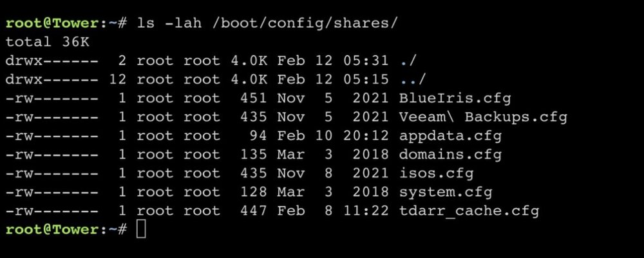
Task: Click the 451 file size value
Action: (253, 98)
